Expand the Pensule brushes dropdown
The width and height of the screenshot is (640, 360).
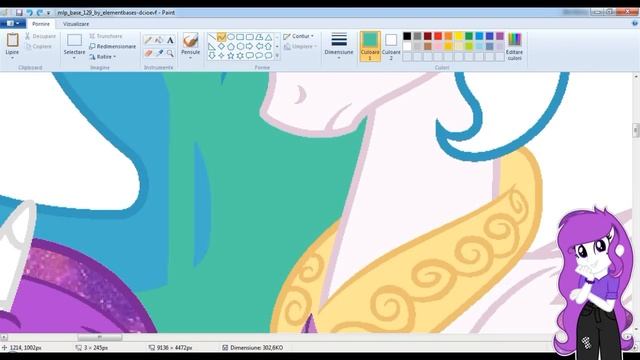190,58
